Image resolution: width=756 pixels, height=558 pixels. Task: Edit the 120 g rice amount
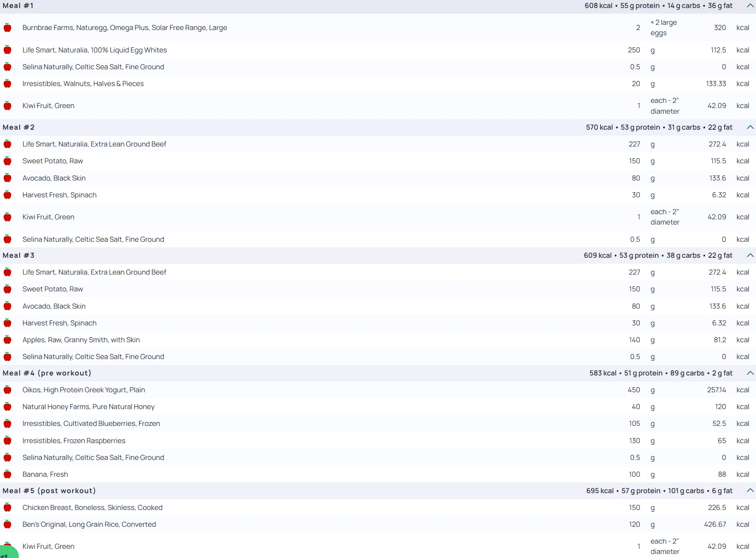(x=634, y=524)
